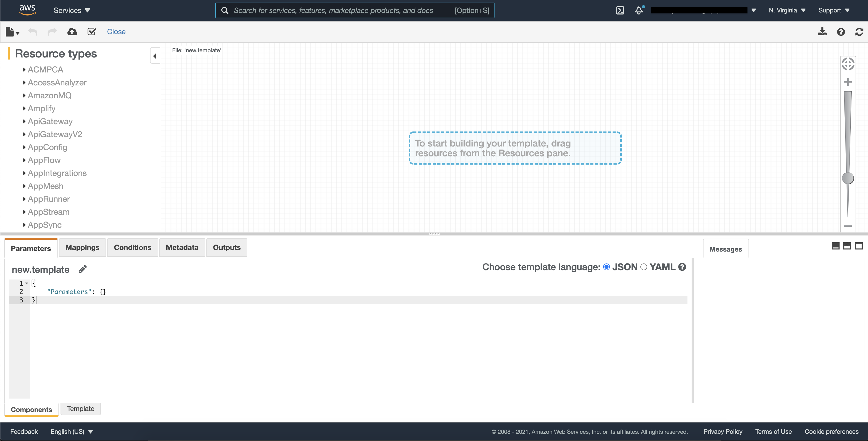Open the File menu icon in Designer toolbar

point(12,32)
